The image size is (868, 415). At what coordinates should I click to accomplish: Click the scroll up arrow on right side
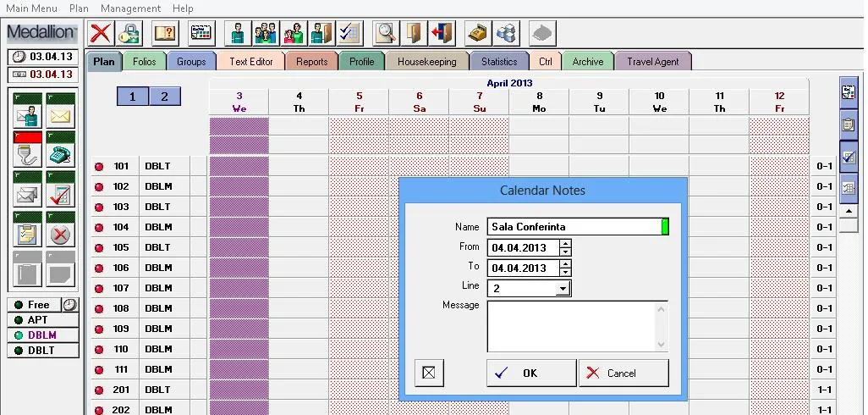click(849, 212)
